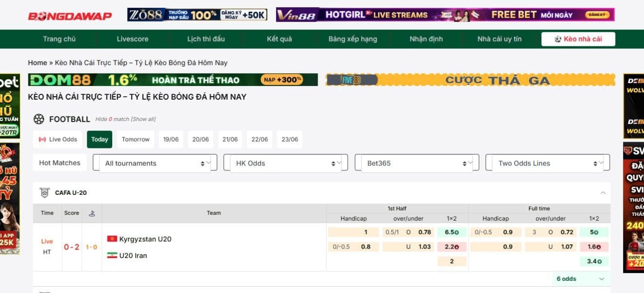
Task: Click the BONGDAWAP site logo
Action: 70,16
